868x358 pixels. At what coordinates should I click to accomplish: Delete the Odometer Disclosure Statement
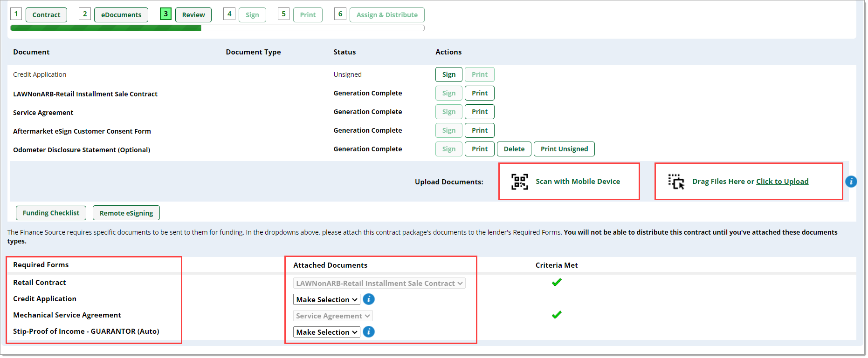click(x=514, y=149)
